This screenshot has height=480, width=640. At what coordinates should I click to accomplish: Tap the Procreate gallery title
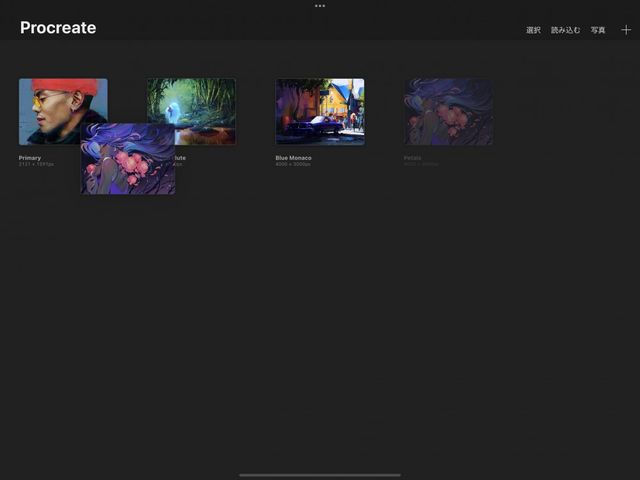pyautogui.click(x=58, y=28)
